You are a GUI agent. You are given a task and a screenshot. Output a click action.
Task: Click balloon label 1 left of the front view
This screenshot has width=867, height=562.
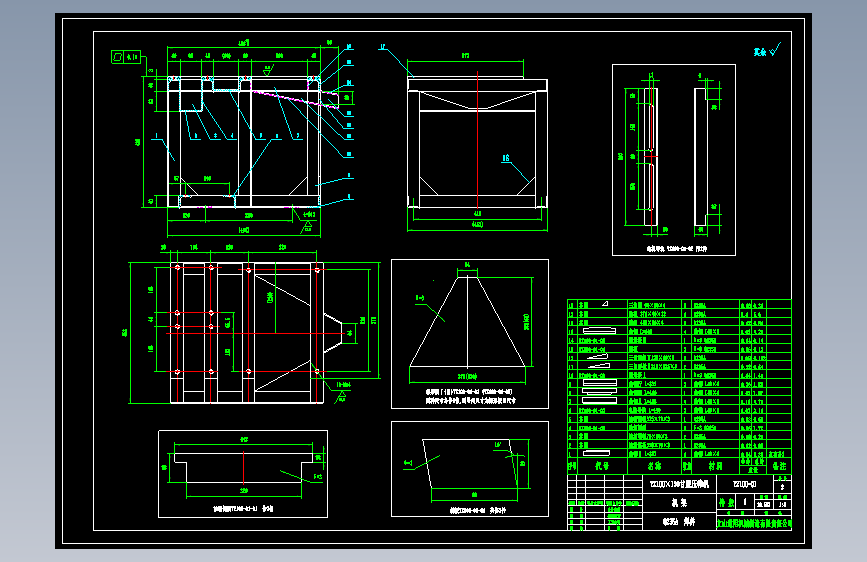pyautogui.click(x=156, y=136)
